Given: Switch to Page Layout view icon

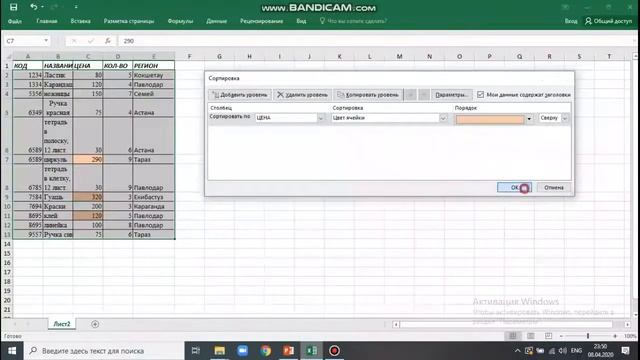Looking at the screenshot, I should [x=531, y=336].
